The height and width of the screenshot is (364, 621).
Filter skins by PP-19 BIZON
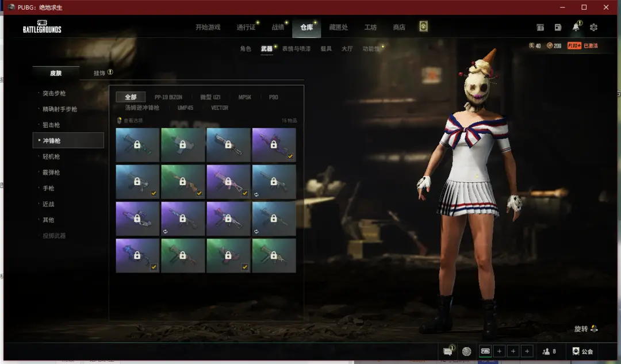click(168, 97)
